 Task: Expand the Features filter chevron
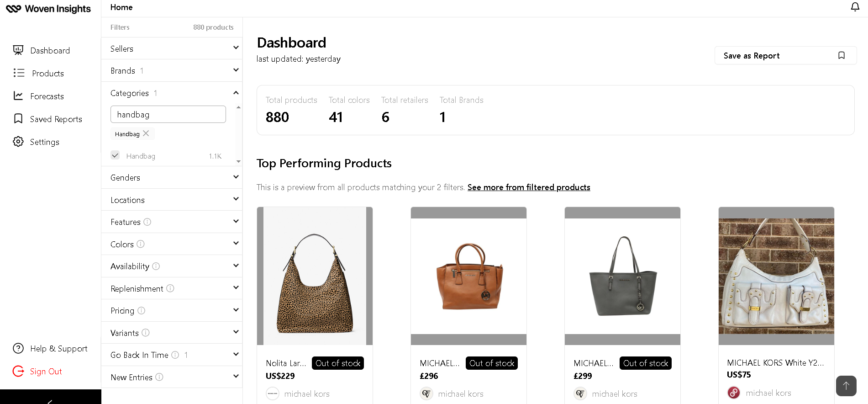[236, 221]
